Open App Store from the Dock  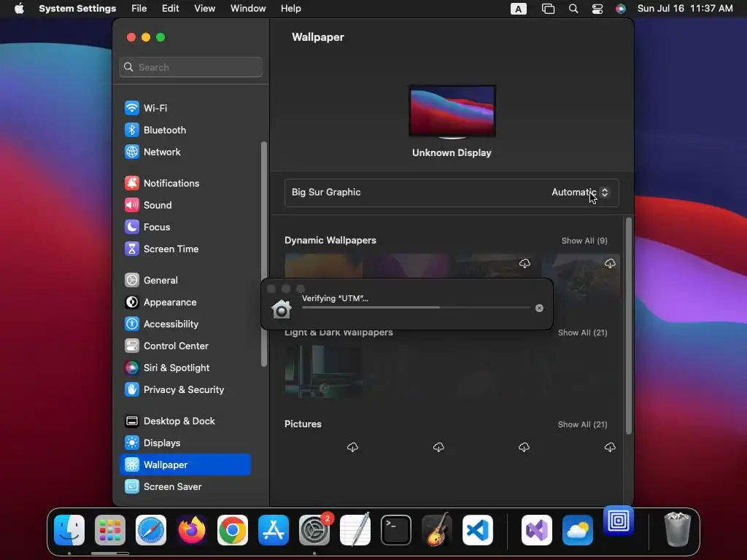[274, 530]
